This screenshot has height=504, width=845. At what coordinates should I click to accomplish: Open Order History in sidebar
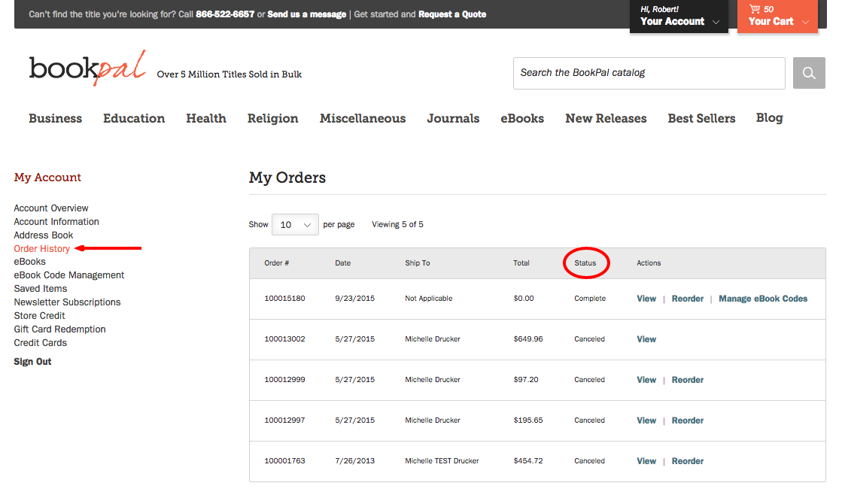tap(42, 248)
